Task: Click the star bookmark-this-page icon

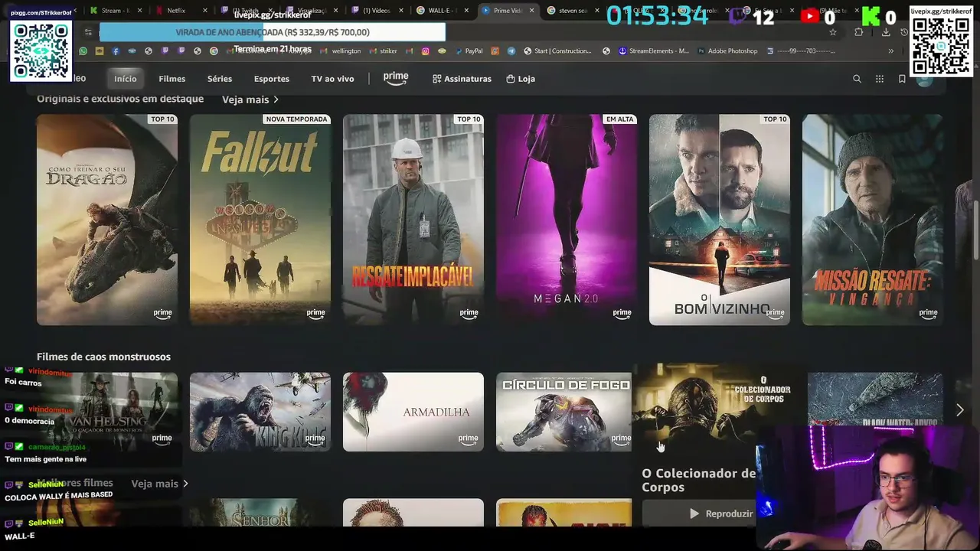Action: click(833, 32)
